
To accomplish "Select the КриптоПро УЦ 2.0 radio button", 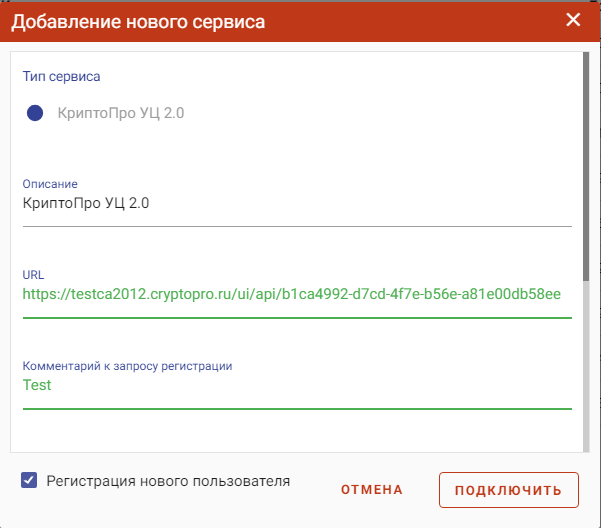I will click(35, 113).
